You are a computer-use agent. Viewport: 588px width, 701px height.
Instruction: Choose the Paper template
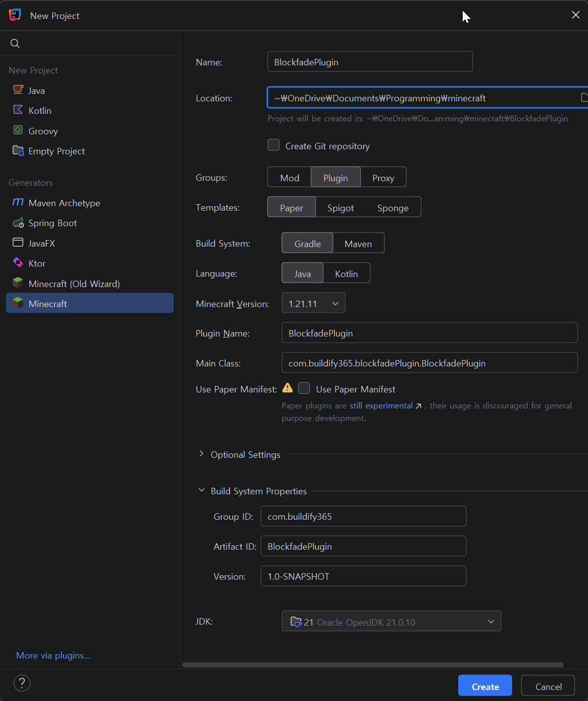pos(292,208)
